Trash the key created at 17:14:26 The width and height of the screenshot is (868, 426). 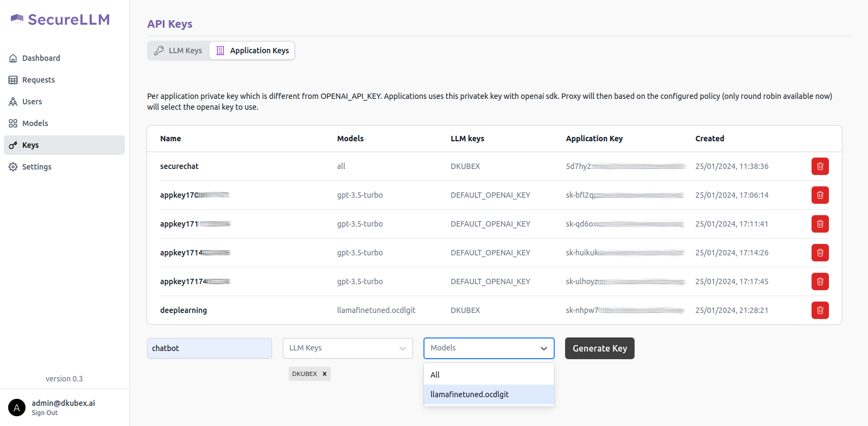click(820, 253)
